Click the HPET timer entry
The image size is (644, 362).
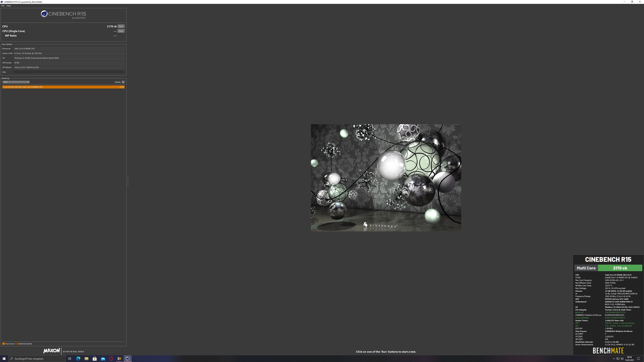[577, 323]
